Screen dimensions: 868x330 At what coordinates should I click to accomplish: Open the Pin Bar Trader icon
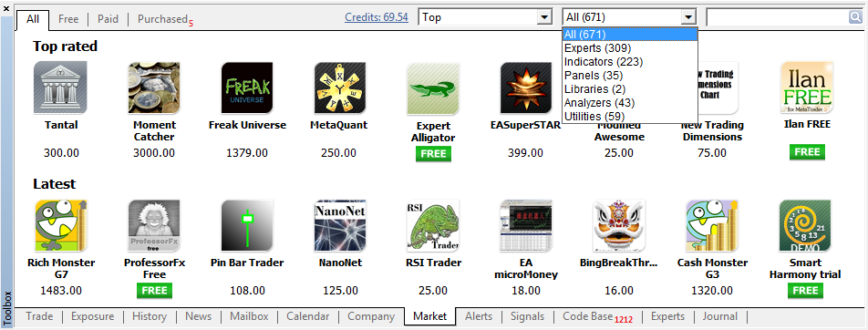[247, 225]
